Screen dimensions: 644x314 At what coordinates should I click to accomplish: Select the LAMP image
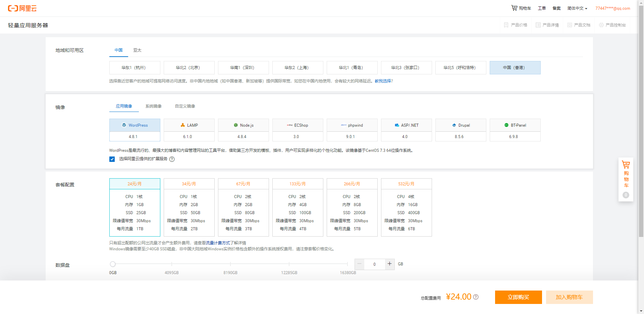[189, 125]
